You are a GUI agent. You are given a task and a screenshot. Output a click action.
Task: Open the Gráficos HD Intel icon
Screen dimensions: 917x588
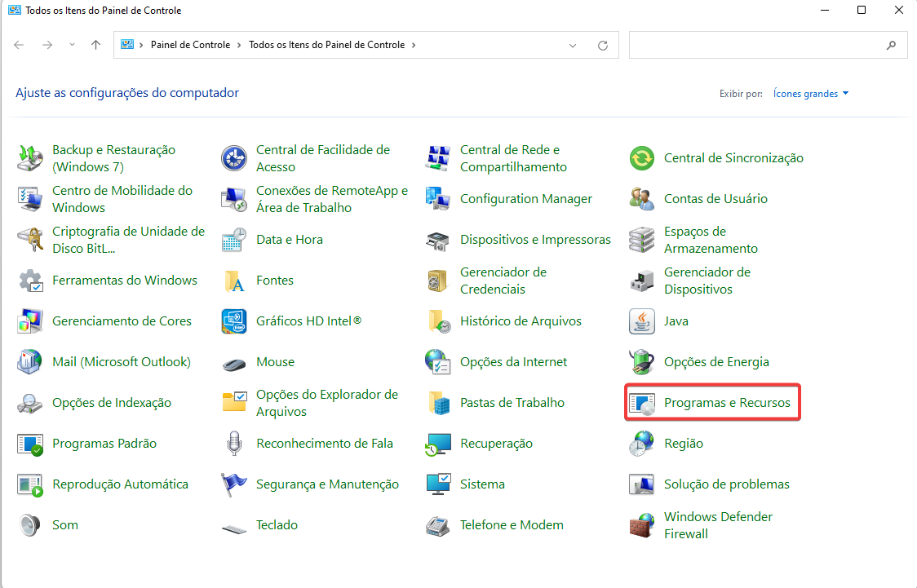click(x=234, y=321)
